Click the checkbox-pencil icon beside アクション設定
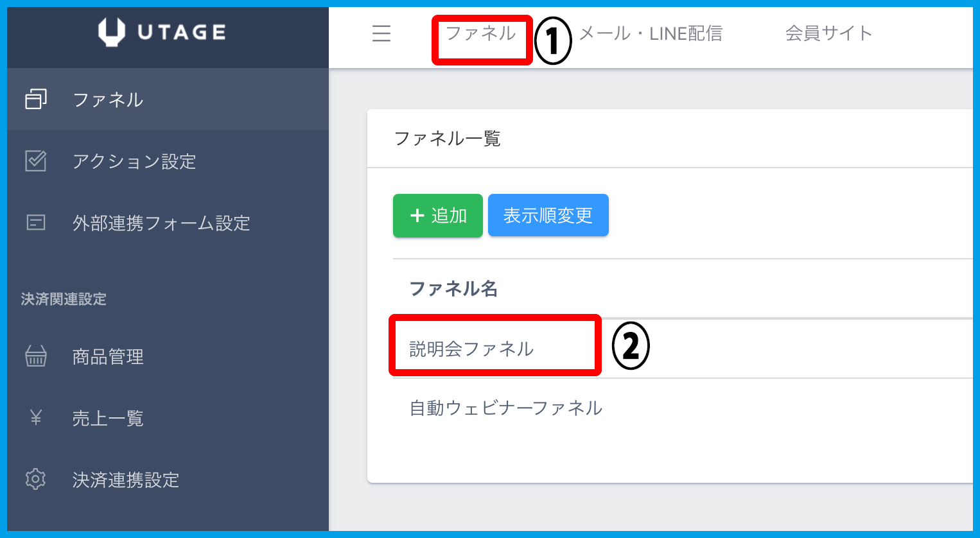 pos(36,161)
